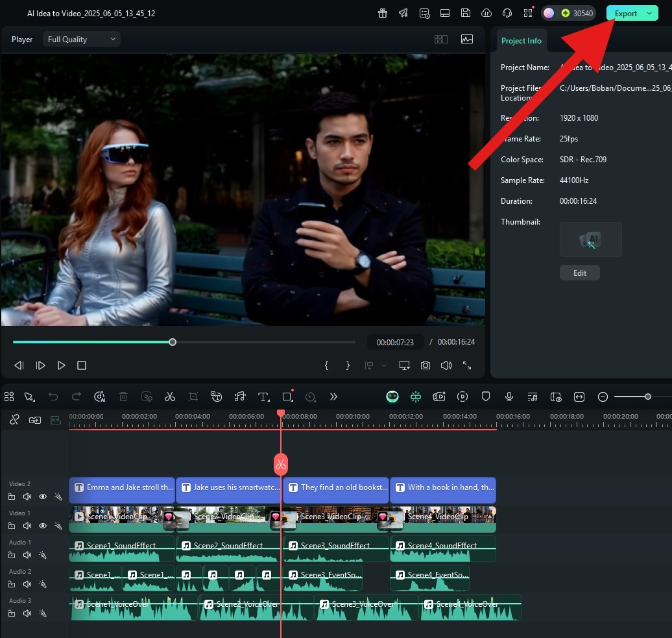Screen dimensions: 672x638
Task: Click the split scissors tool in toolbar
Action: 170,397
